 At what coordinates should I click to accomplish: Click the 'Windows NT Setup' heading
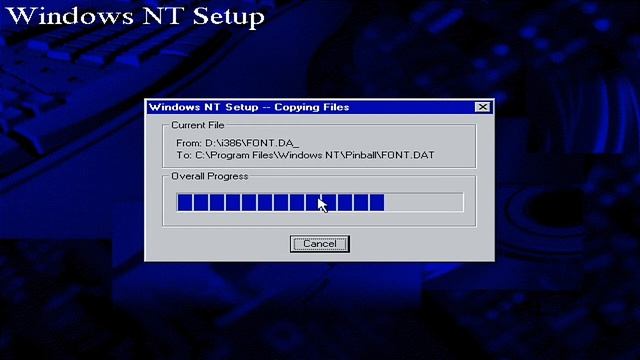click(x=135, y=16)
